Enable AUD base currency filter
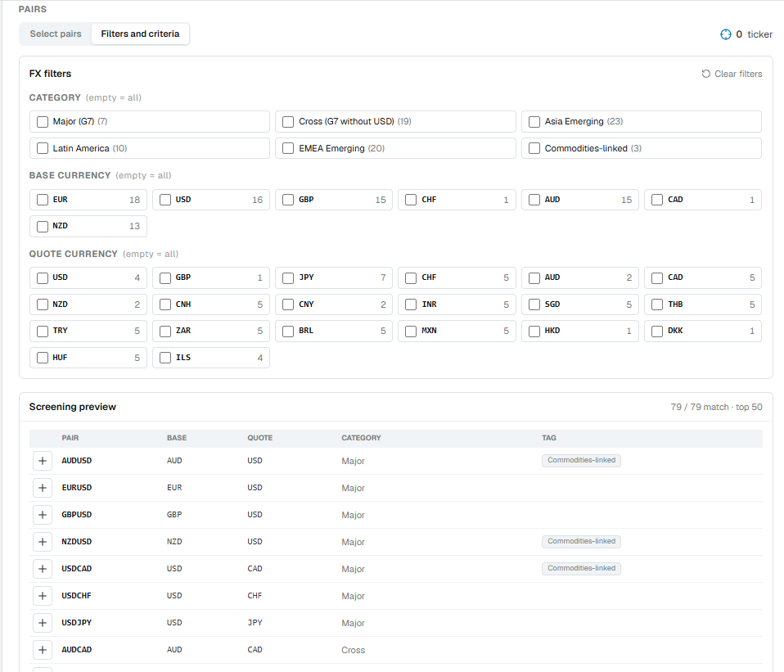This screenshot has width=784, height=672. click(534, 200)
